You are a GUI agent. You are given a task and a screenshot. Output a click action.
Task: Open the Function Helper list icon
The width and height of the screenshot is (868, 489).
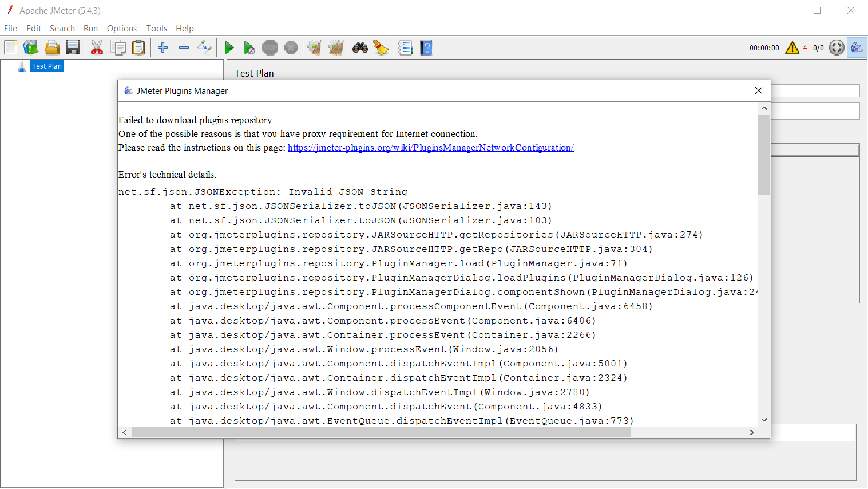(405, 48)
